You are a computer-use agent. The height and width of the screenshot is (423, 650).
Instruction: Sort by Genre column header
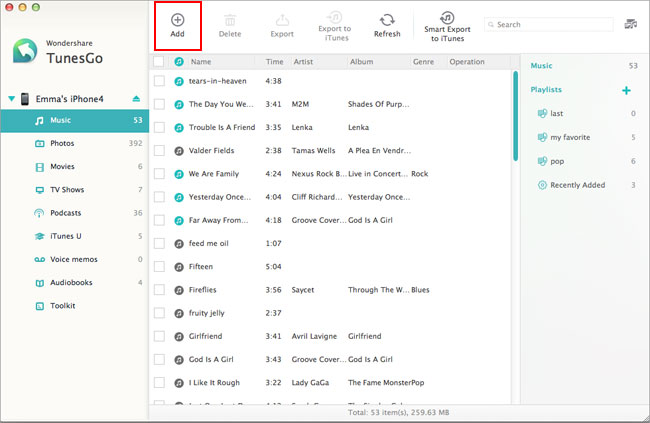423,62
